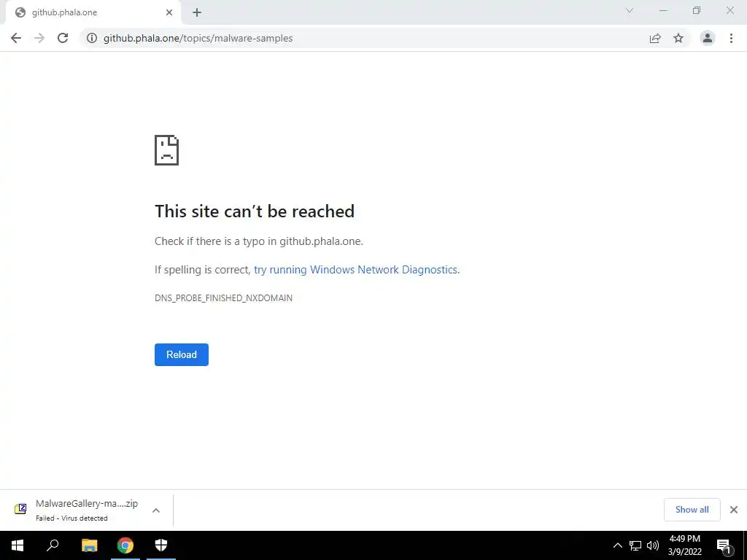Reload page using toolbar refresh icon
This screenshot has height=560, width=747.
tap(63, 38)
